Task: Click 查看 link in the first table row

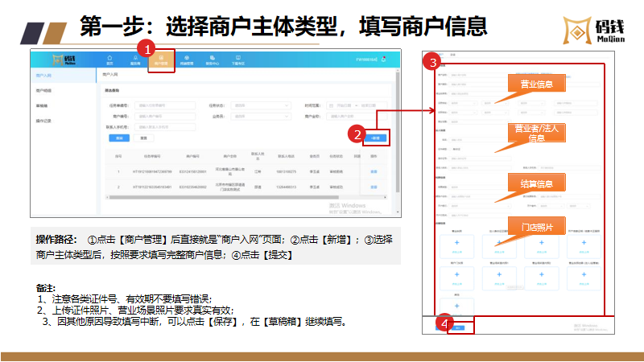Action: (x=374, y=172)
